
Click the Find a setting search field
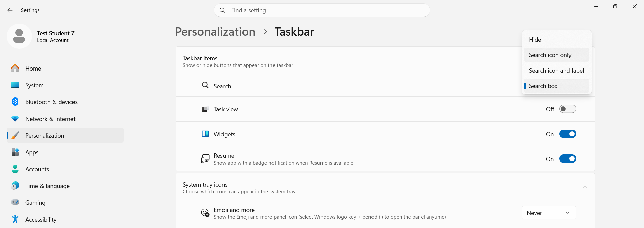[322, 10]
